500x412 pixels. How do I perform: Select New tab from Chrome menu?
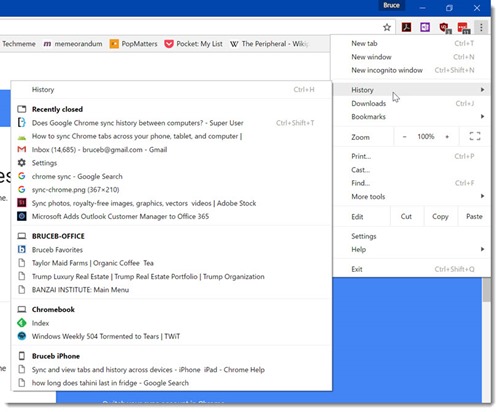412,43
